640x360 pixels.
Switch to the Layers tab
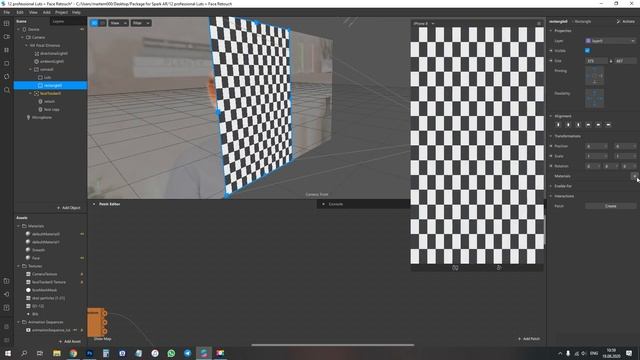58,21
